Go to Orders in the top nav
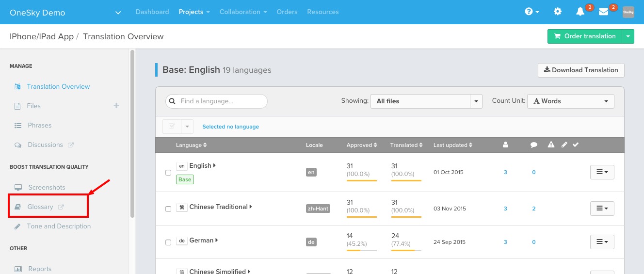The width and height of the screenshot is (644, 274). [287, 12]
